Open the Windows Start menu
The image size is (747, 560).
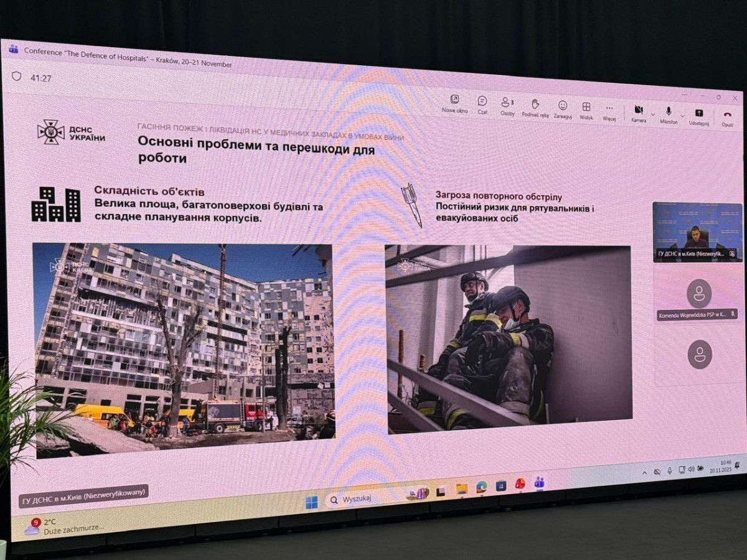pos(311,502)
